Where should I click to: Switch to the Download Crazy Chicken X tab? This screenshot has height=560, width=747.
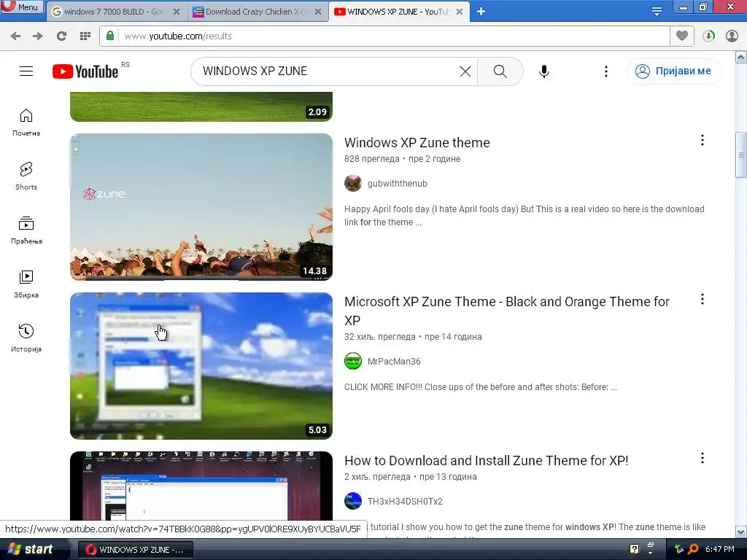(x=257, y=12)
